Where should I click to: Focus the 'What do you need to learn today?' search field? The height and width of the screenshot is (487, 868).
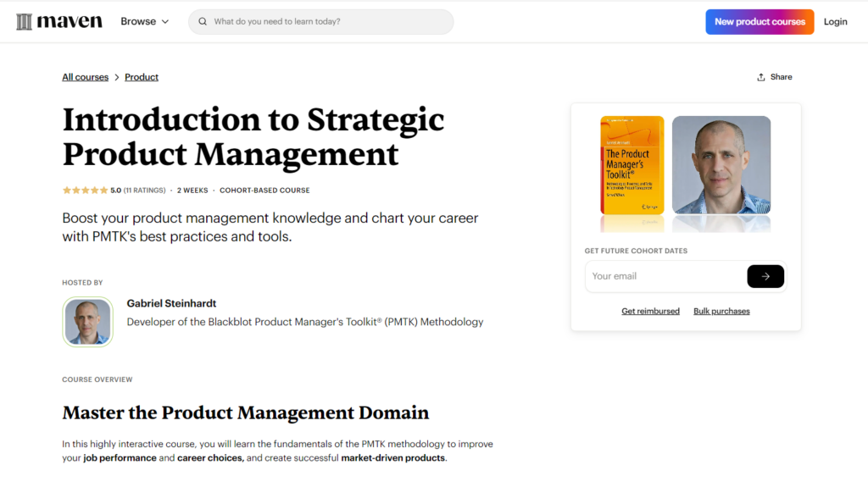point(321,21)
